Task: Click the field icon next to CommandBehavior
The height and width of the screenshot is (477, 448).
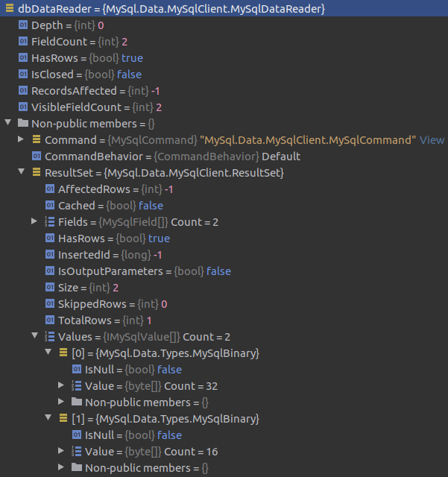Action: coord(37,156)
